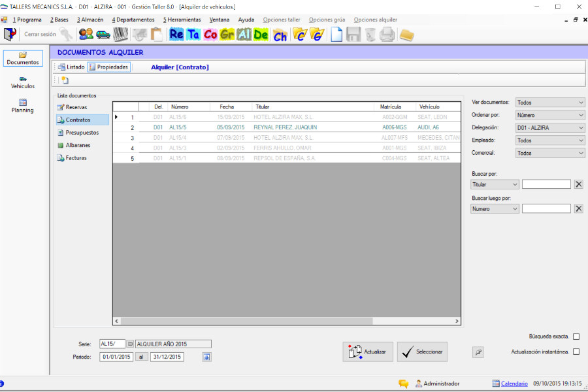The image size is (588, 392).
Task: Open the 1 Programa menu
Action: [x=27, y=20]
